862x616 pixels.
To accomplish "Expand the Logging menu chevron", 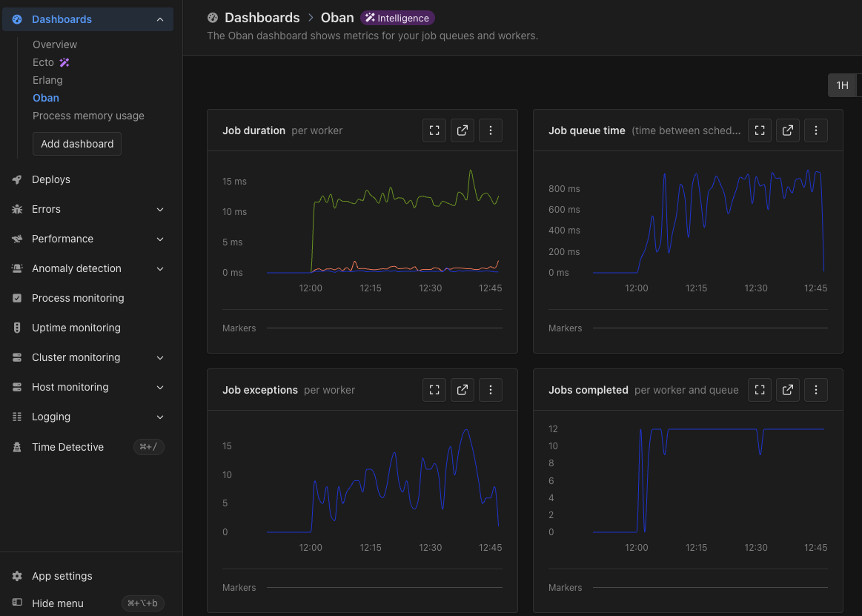I will coord(160,417).
